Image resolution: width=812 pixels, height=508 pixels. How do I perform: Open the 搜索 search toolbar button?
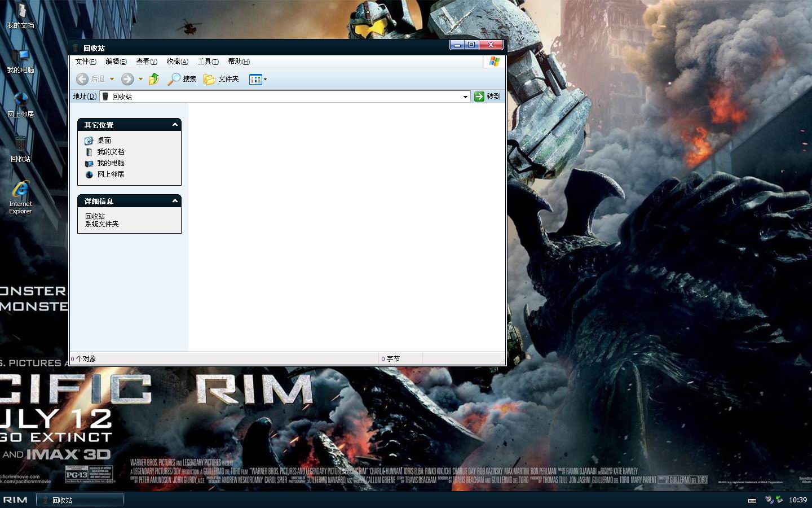182,79
